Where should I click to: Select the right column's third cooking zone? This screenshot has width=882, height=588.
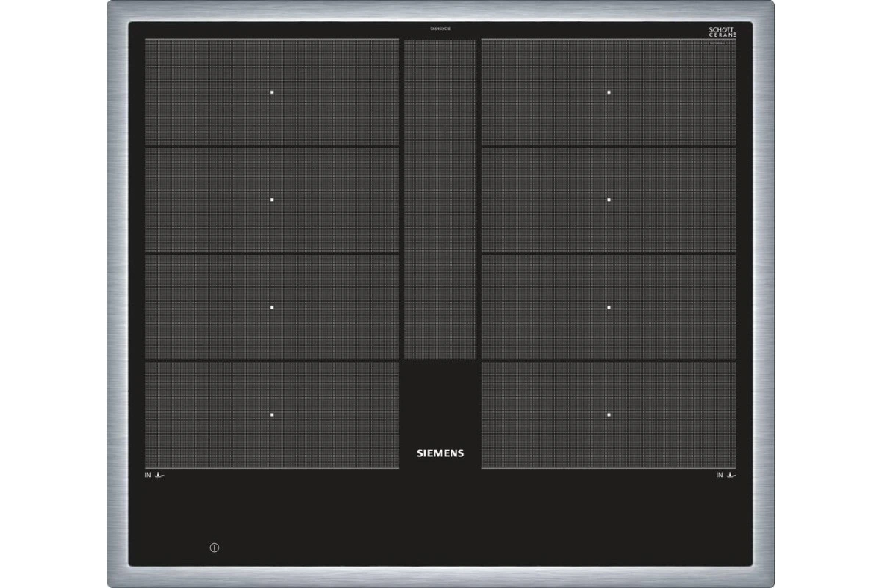coord(609,307)
